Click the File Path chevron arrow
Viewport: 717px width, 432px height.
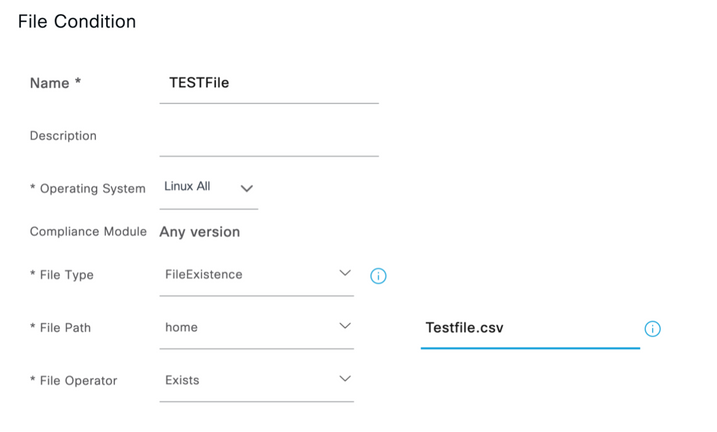coord(345,326)
